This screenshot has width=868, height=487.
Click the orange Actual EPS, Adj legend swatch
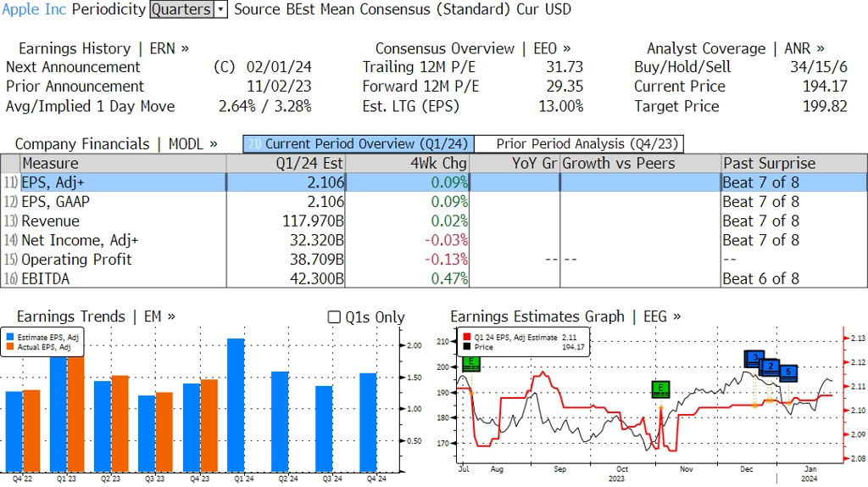[10, 347]
